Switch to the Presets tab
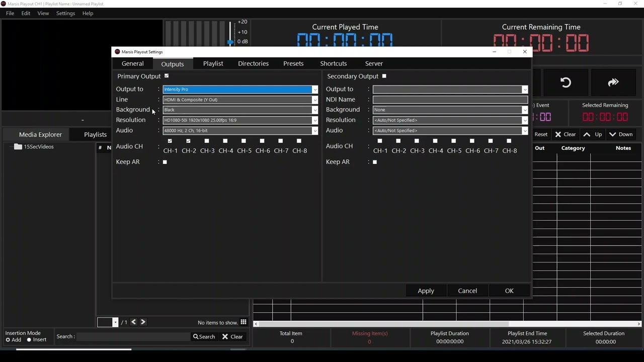 coord(293,64)
